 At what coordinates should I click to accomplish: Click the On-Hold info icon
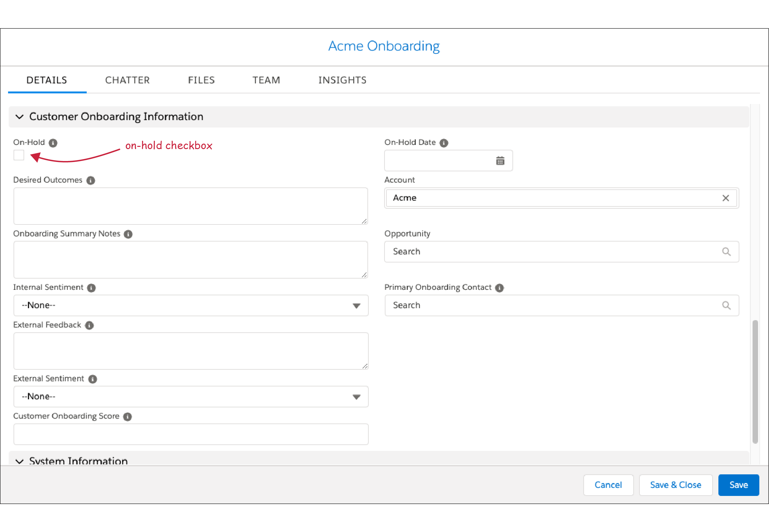click(53, 143)
